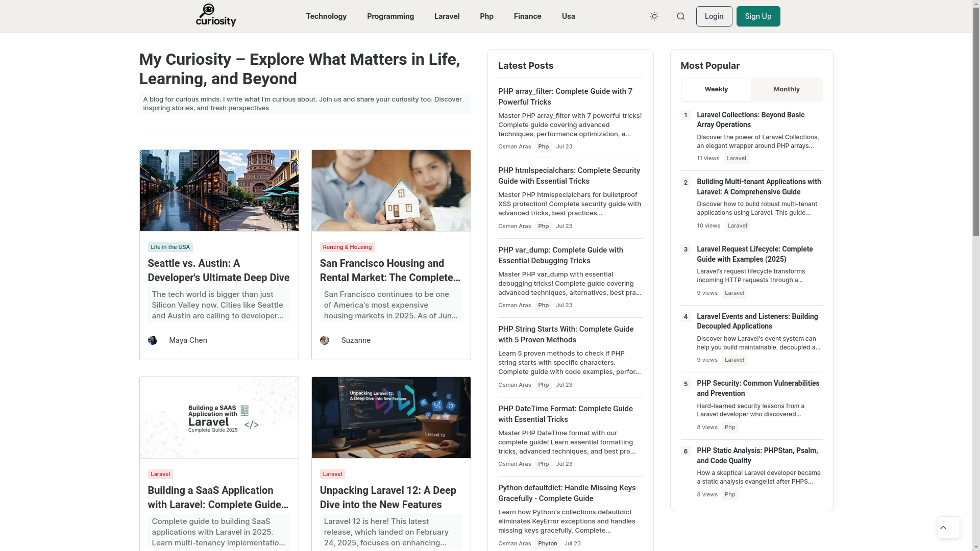
Task: Click the Curiosity logo
Action: [216, 15]
